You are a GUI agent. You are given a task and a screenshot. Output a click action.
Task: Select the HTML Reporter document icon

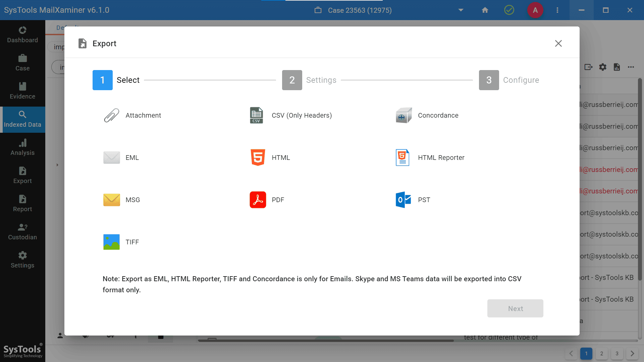pos(402,158)
